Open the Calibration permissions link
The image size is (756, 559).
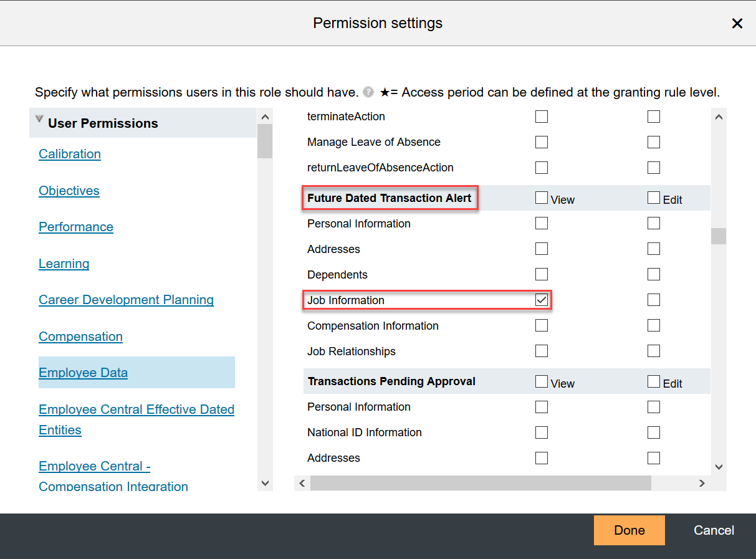coord(70,154)
